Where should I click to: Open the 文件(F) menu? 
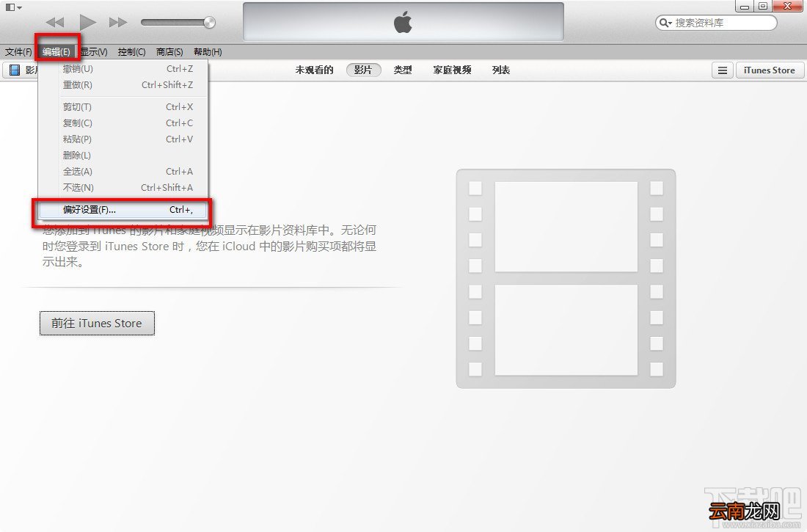pyautogui.click(x=18, y=52)
